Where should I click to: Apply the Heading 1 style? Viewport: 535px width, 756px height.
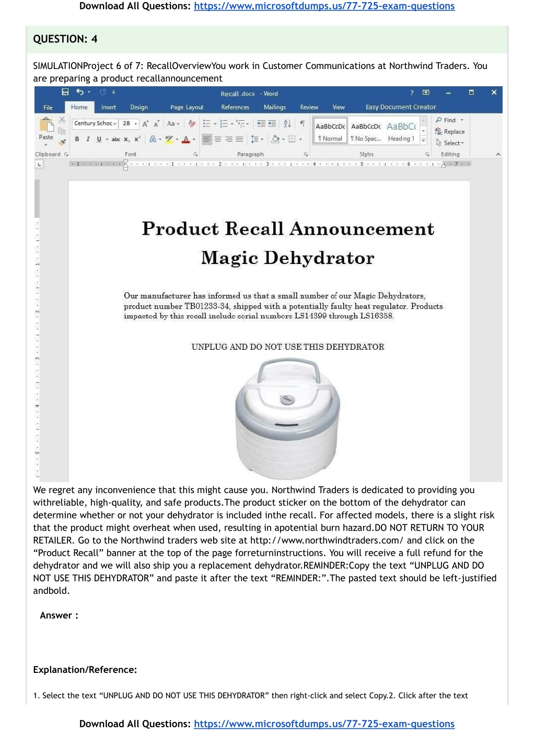tap(401, 131)
